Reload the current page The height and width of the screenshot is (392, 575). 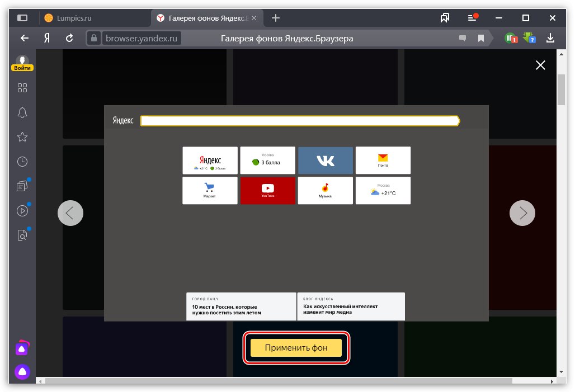pos(69,38)
